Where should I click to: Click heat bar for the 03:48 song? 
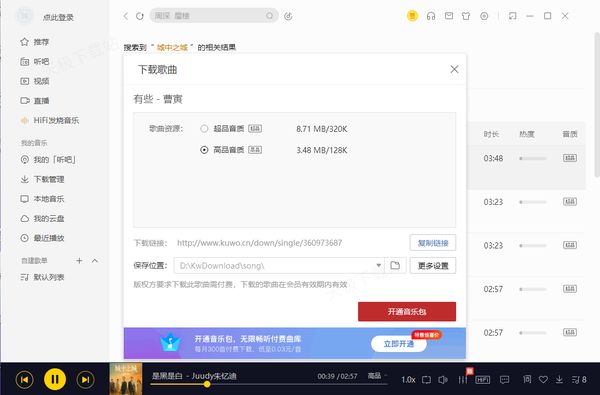533,158
